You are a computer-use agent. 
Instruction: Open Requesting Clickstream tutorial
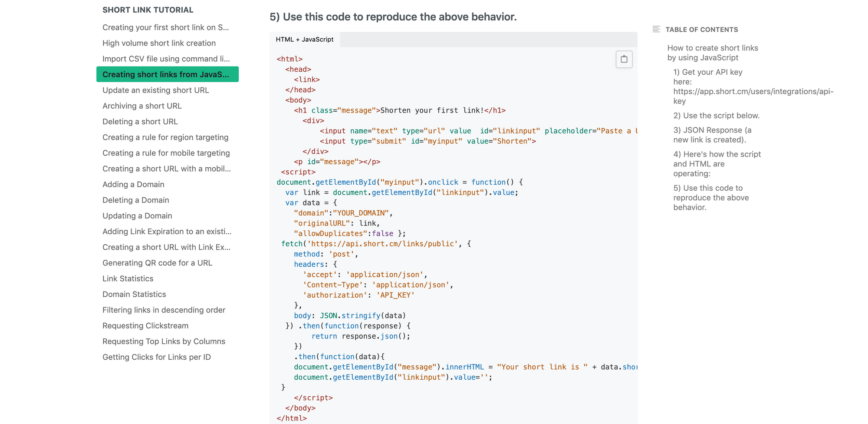coord(145,325)
